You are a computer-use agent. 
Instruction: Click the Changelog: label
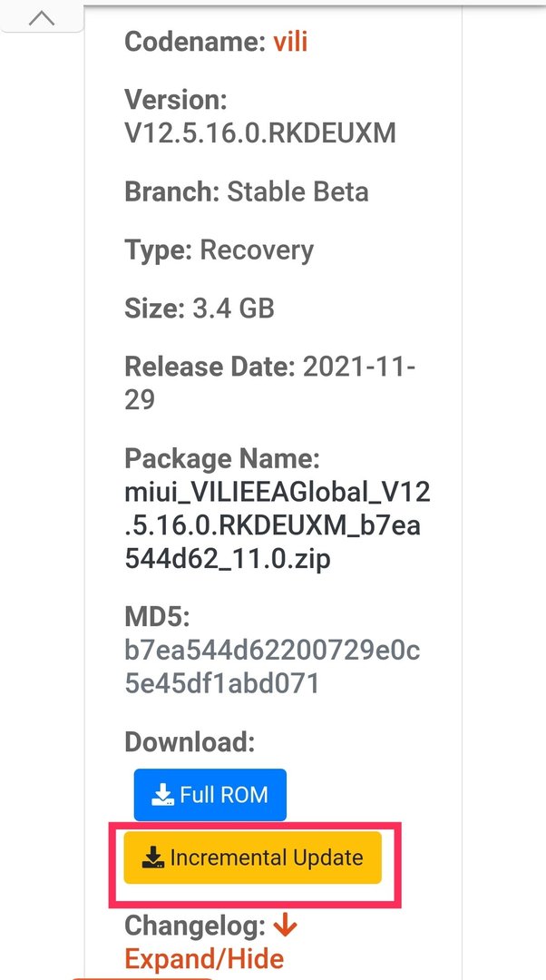click(x=196, y=926)
